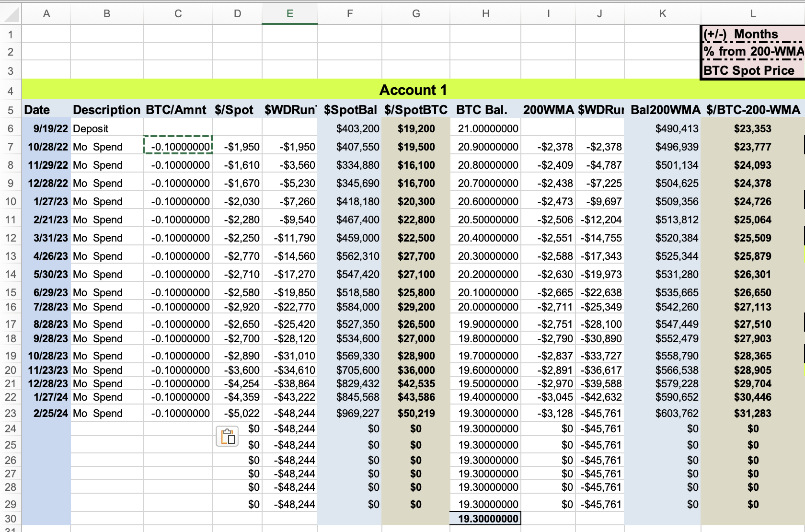Screen dimensions: 805x532
Task: Click the Select All corner triangle
Action: click(11, 15)
